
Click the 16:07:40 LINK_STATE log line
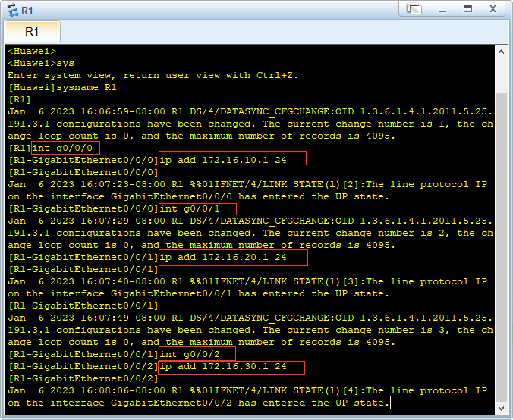247,282
